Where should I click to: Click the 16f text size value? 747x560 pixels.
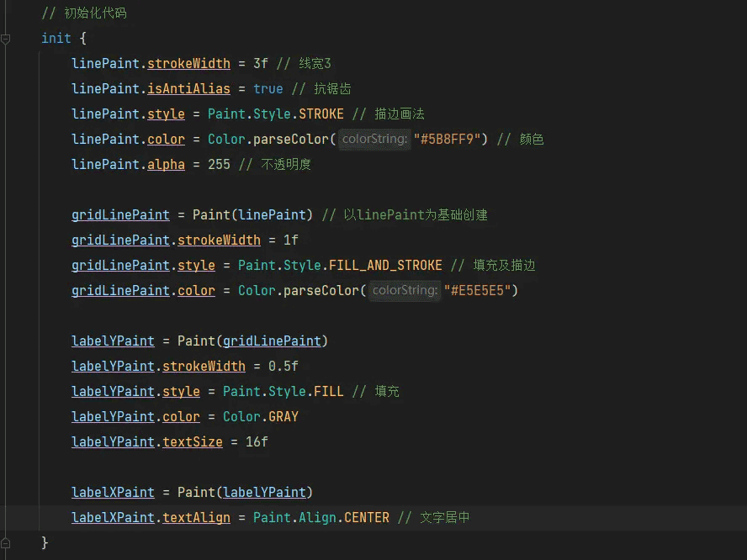pyautogui.click(x=257, y=442)
